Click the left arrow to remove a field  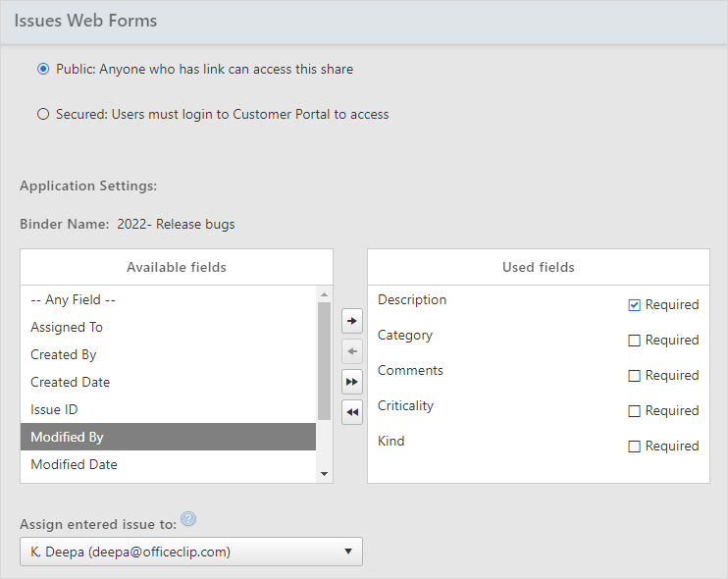352,351
